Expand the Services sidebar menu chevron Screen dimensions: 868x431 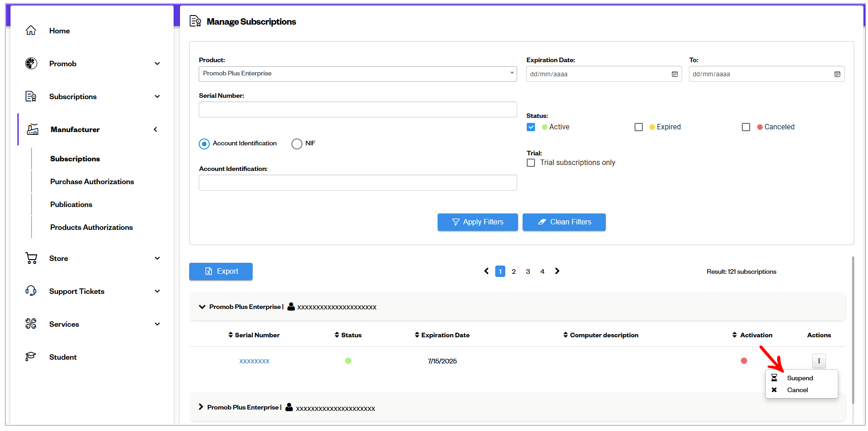pyautogui.click(x=157, y=324)
